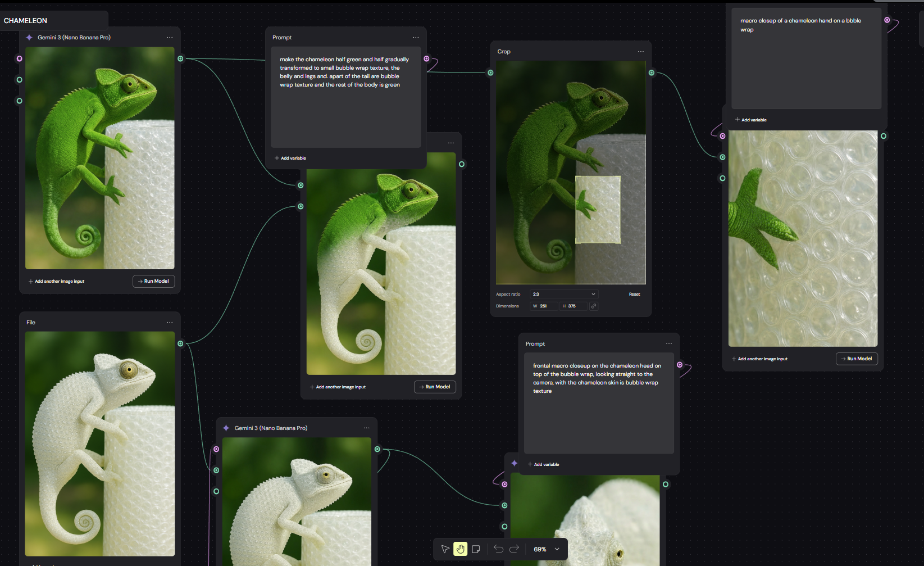Screen dimensions: 924x566
Task: Click the CHAMELEON group label
Action: tap(25, 21)
